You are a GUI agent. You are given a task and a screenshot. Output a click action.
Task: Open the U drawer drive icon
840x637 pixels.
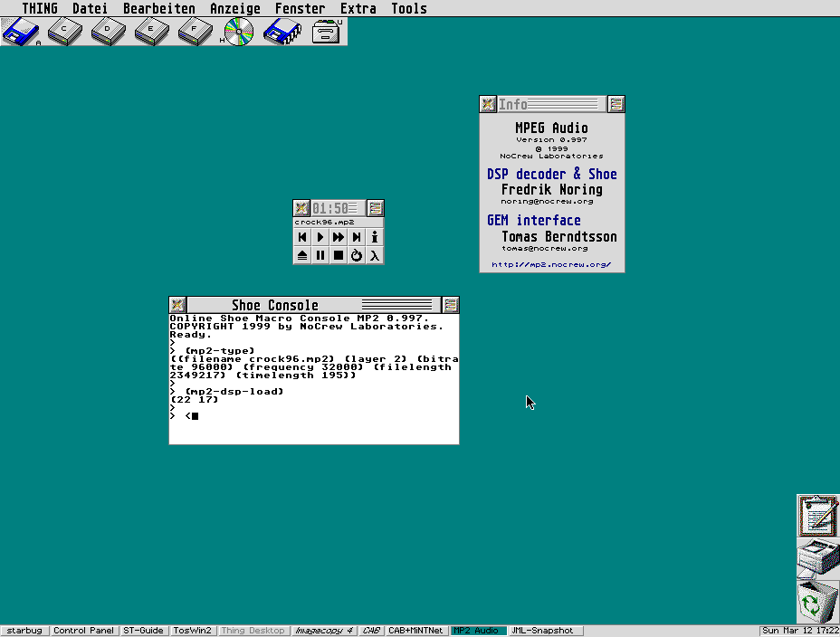coord(327,32)
